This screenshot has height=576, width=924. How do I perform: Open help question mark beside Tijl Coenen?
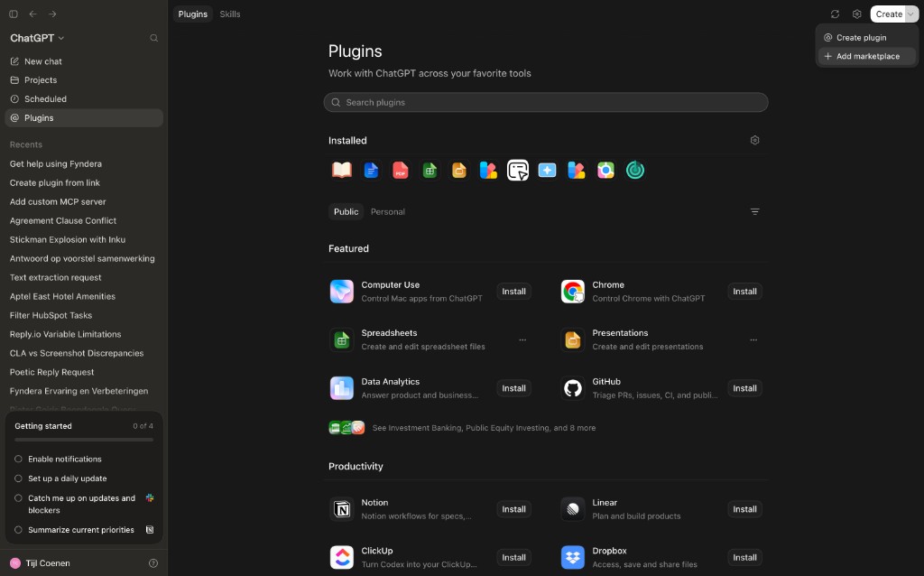pyautogui.click(x=153, y=563)
